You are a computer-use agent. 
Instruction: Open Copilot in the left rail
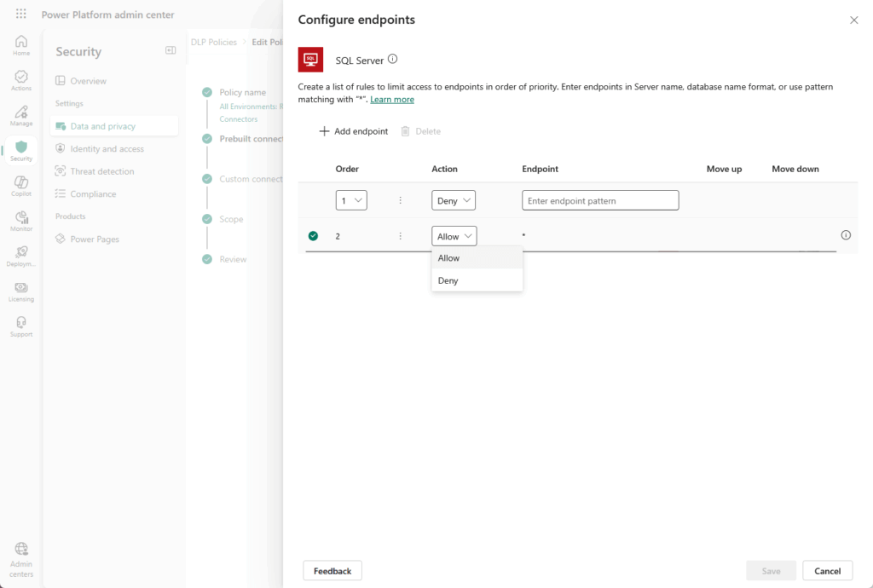pos(21,186)
